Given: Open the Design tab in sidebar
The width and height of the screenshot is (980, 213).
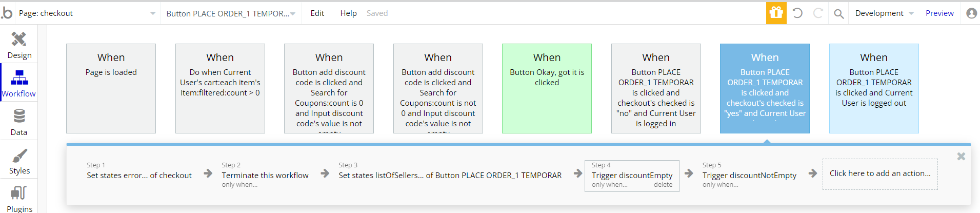Looking at the screenshot, I should pyautogui.click(x=19, y=45).
